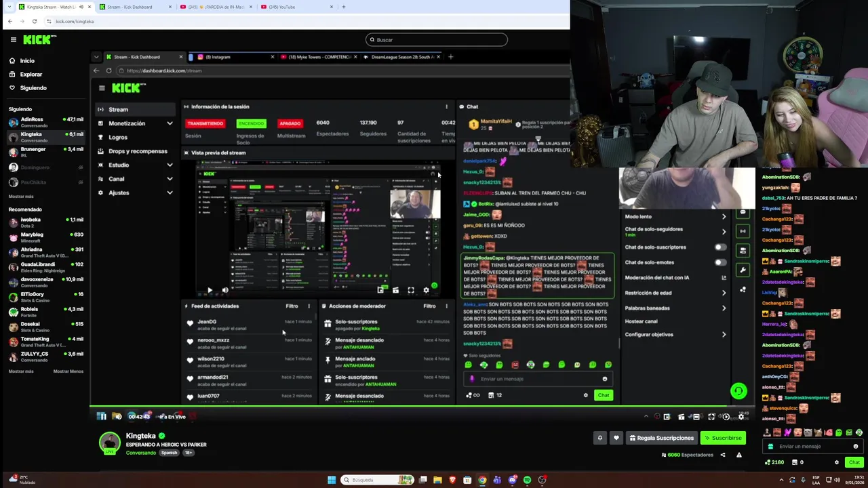Click the Kick logo in outer header
The height and width of the screenshot is (488, 868).
click(x=39, y=40)
